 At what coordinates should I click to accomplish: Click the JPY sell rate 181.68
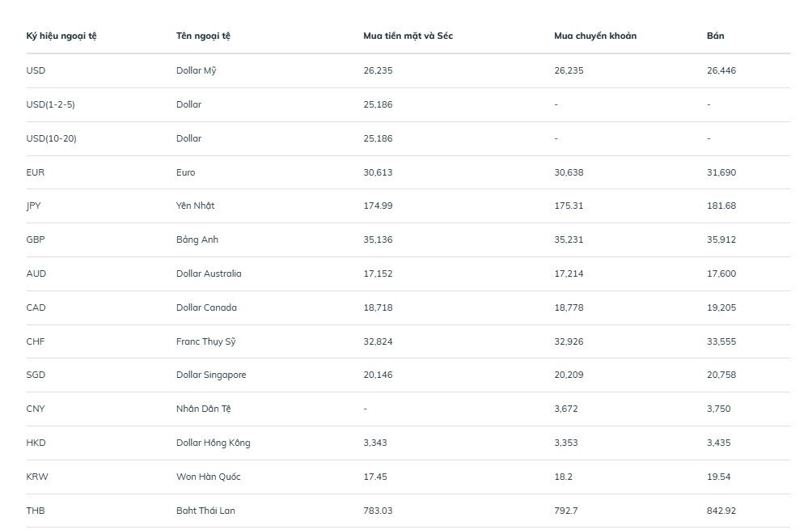coord(721,206)
